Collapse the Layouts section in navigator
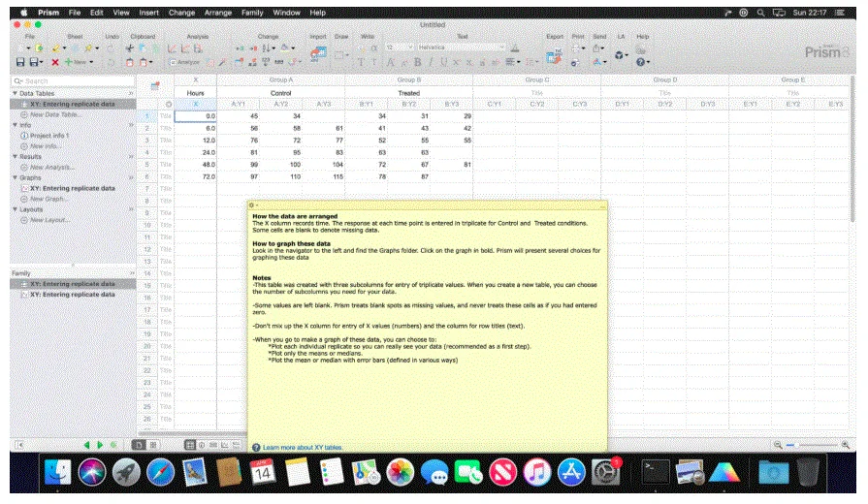868x504 pixels. click(15, 209)
